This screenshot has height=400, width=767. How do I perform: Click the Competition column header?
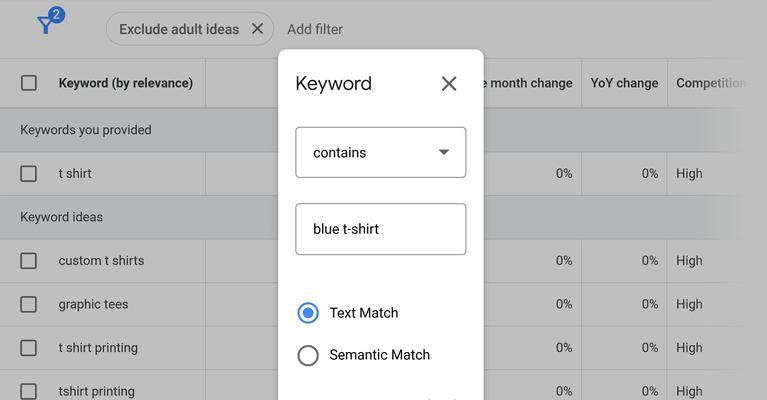pyautogui.click(x=711, y=83)
